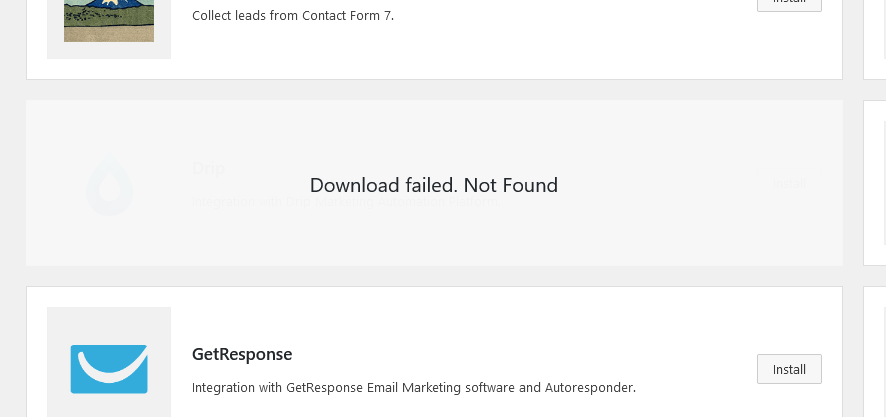
Task: Click the GetResponse envelope logo icon
Action: 109,368
